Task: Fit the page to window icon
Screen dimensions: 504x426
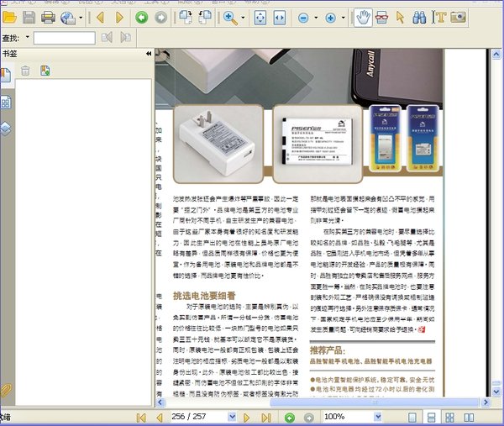Action: tap(260, 18)
